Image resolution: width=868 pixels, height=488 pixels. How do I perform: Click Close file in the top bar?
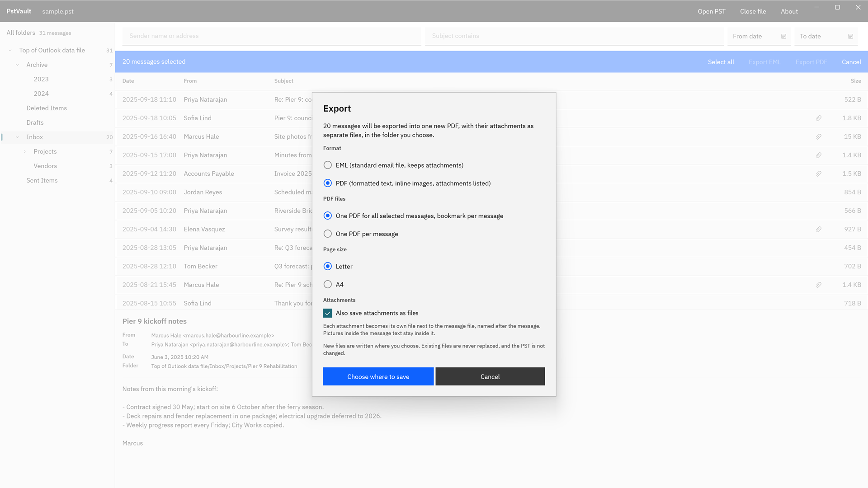(753, 11)
